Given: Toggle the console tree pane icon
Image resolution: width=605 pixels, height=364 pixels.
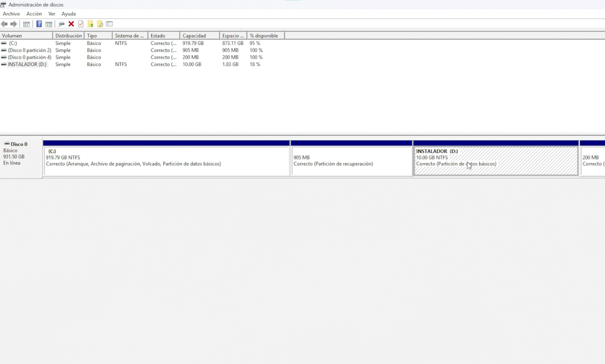Looking at the screenshot, I should click(26, 24).
